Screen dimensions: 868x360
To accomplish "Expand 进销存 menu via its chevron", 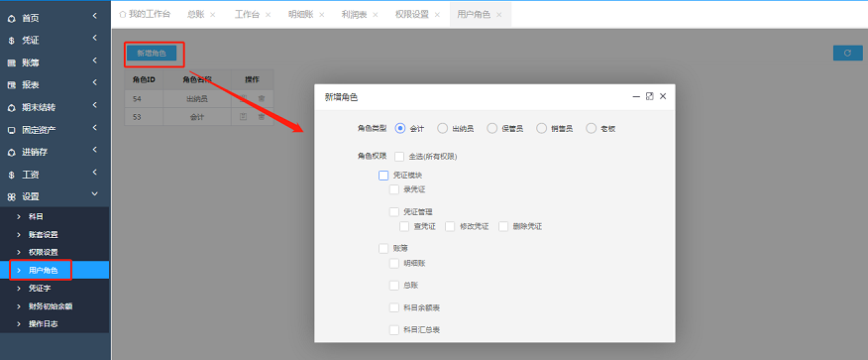I will pyautogui.click(x=95, y=150).
